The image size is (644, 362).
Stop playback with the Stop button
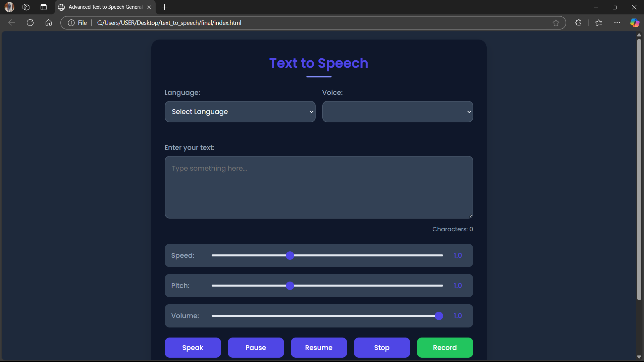coord(382,348)
